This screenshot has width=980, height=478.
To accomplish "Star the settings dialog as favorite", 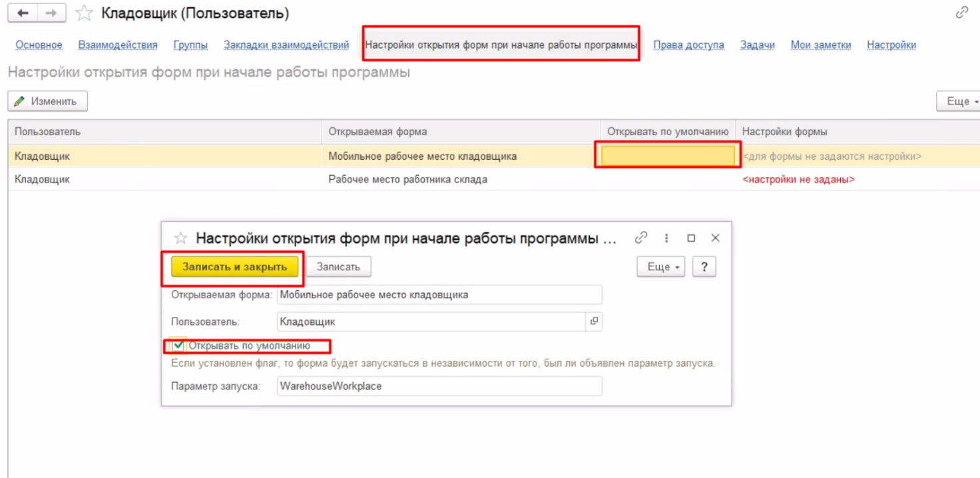I will pos(180,238).
